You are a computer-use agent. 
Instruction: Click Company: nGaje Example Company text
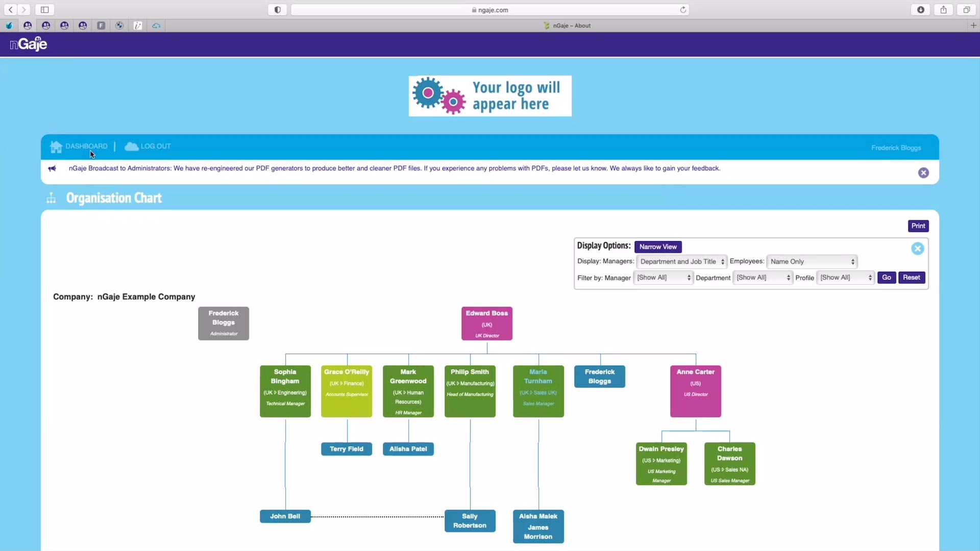point(124,297)
